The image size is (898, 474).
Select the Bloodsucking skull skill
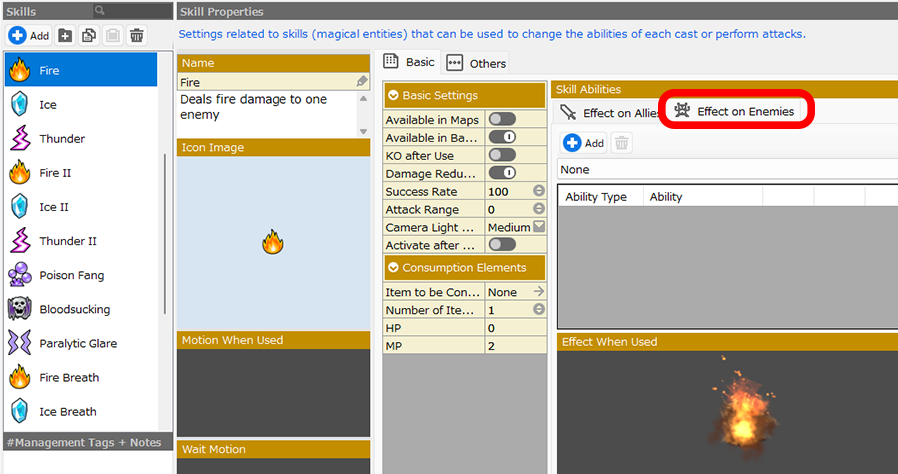point(74,309)
